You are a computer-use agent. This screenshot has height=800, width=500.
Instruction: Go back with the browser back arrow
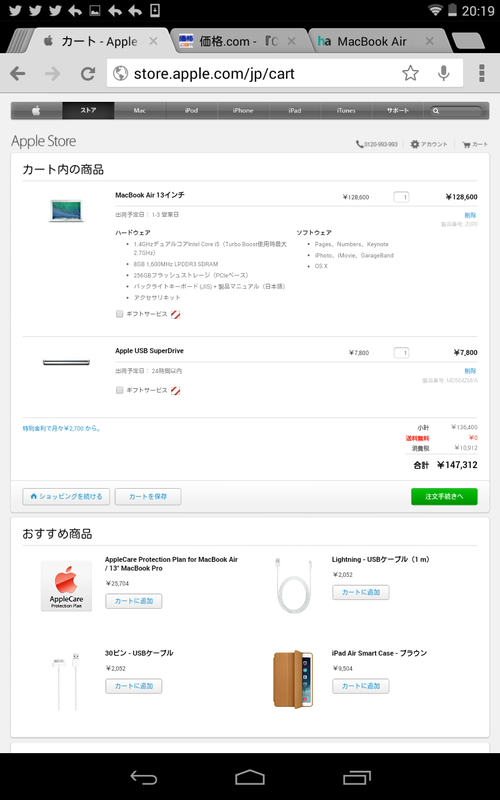[18, 73]
